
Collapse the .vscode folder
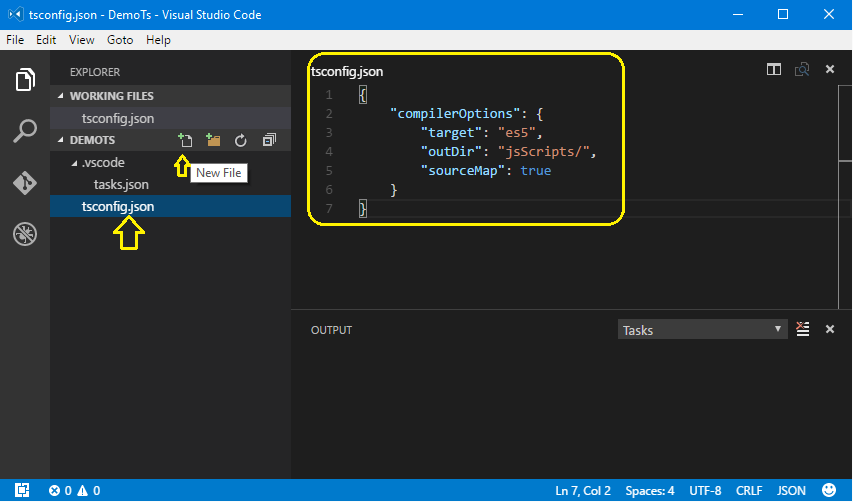pos(75,163)
